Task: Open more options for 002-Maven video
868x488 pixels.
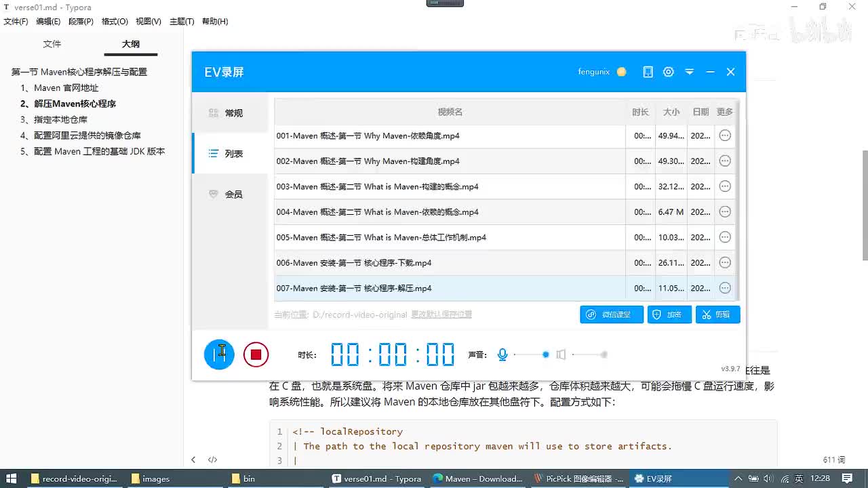Action: tap(725, 161)
